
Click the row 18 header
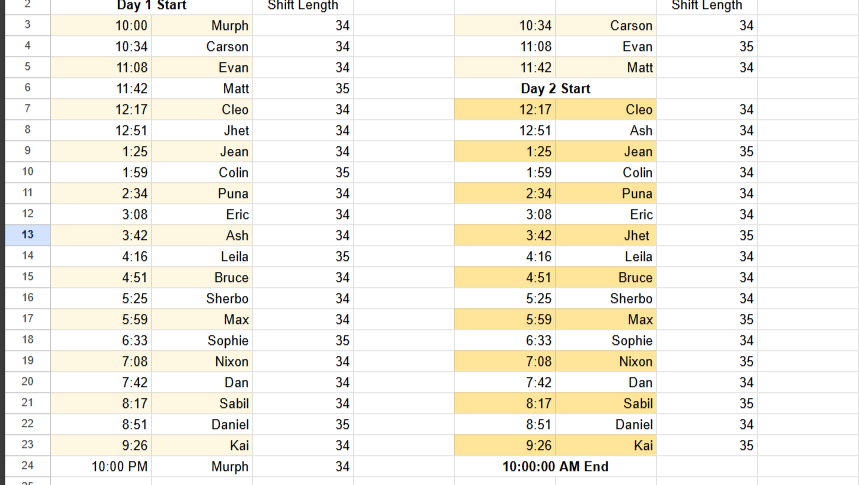click(27, 340)
